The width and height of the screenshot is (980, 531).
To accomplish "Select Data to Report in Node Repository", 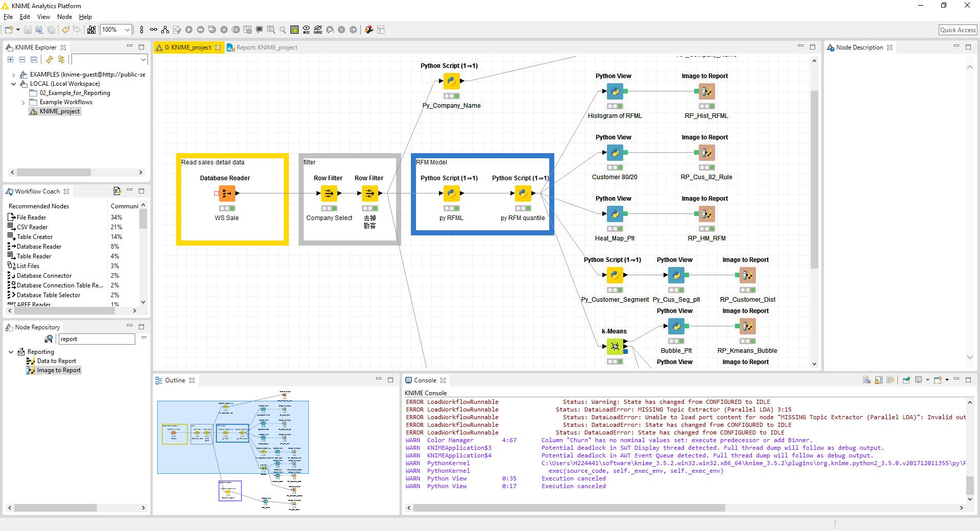I will (56, 361).
